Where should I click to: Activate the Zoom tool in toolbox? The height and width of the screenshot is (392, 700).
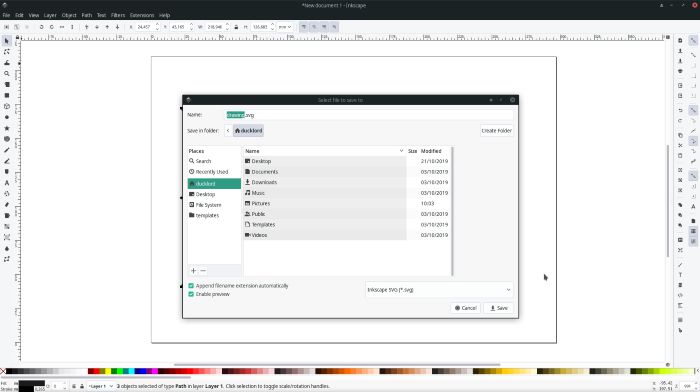(x=7, y=74)
